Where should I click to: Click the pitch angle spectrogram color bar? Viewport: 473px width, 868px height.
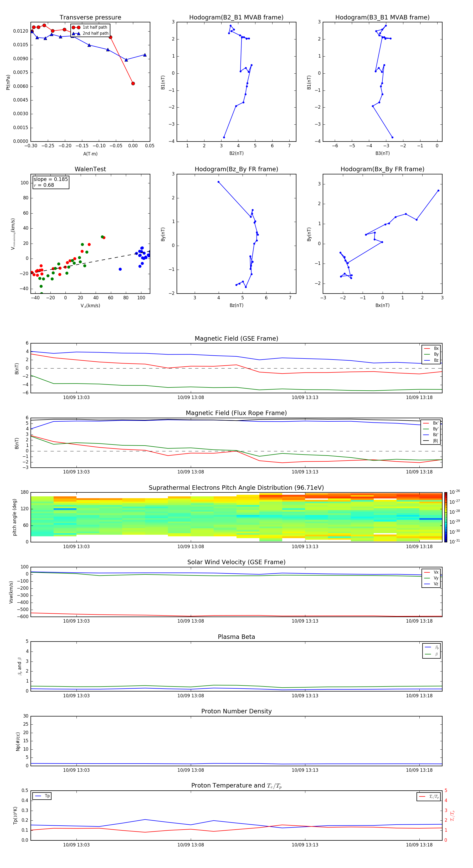click(x=446, y=517)
